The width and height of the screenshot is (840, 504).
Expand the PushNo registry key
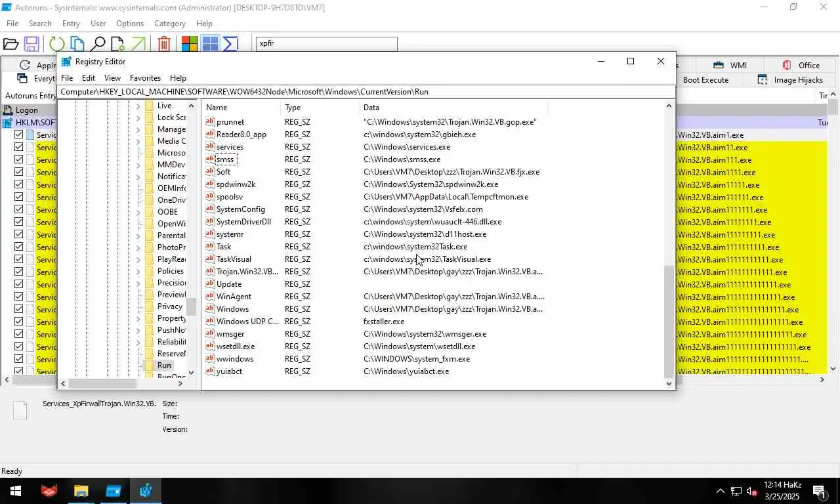click(138, 330)
